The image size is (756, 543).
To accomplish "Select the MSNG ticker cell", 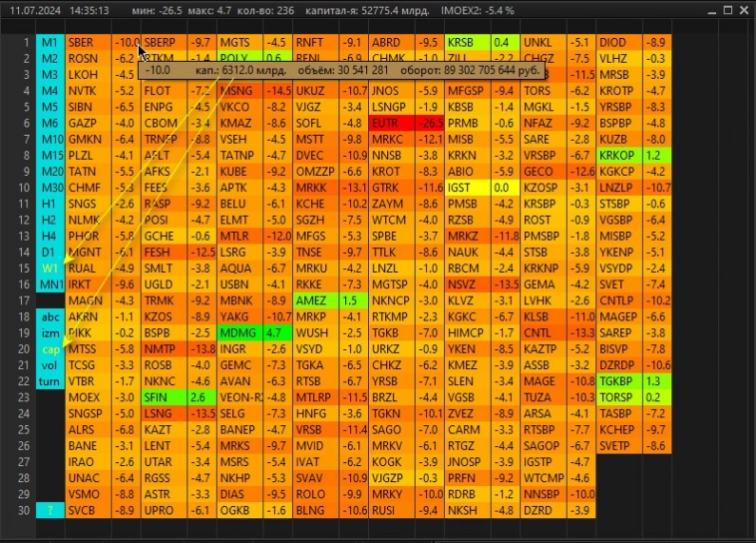I will click(240, 91).
